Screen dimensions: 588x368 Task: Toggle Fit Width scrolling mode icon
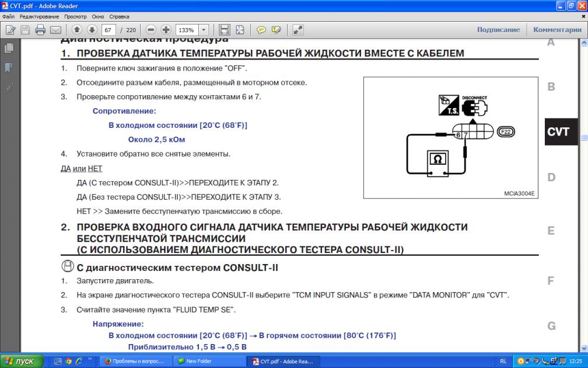(224, 30)
